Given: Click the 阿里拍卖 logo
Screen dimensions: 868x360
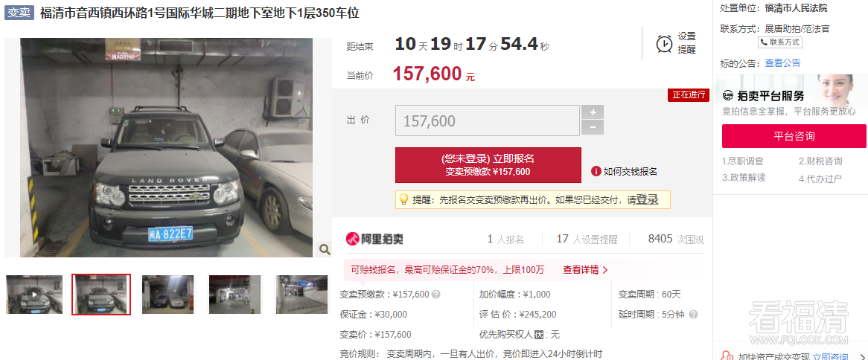Looking at the screenshot, I should click(x=374, y=239).
